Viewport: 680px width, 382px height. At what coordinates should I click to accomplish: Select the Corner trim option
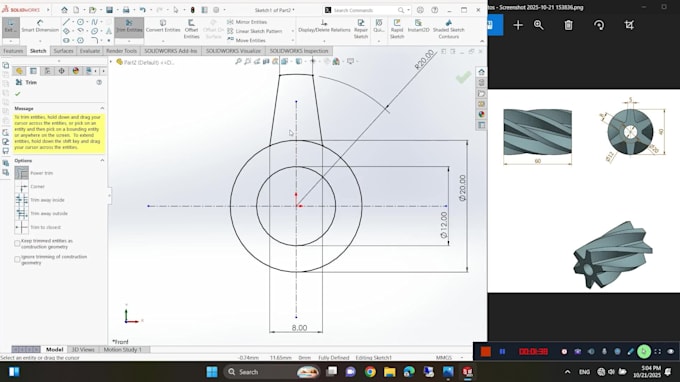22,186
